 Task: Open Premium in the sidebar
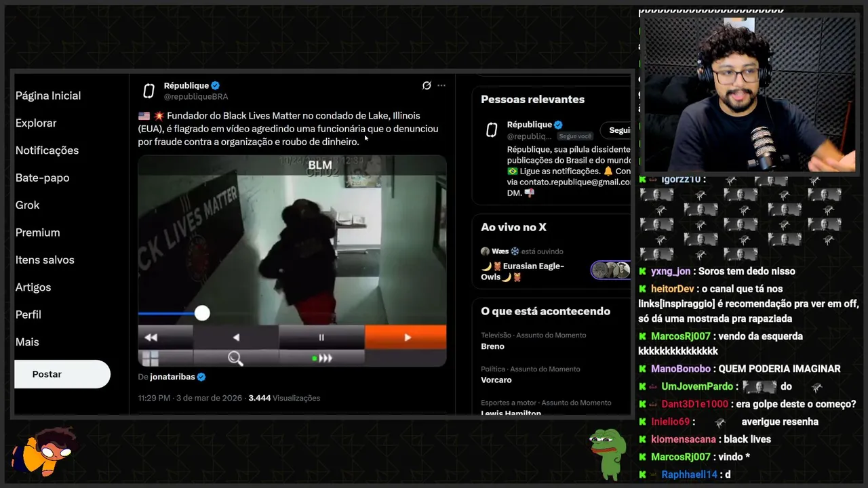(37, 232)
